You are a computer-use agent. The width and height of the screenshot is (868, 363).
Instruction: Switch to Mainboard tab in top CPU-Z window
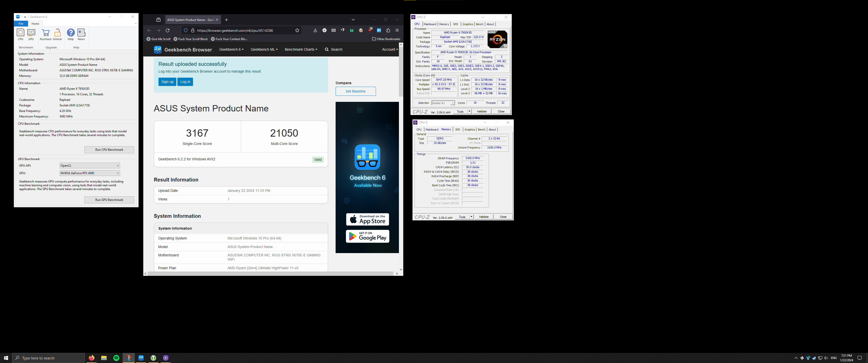[x=430, y=24]
